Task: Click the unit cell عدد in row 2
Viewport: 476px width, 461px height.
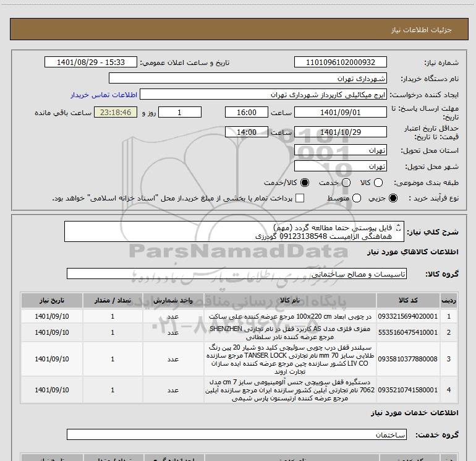Action: [172, 332]
